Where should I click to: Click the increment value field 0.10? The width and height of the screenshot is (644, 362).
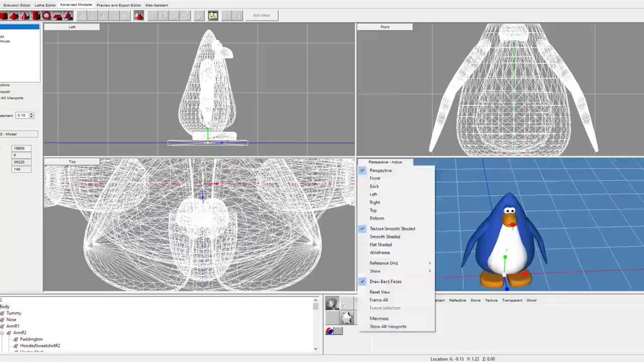pyautogui.click(x=23, y=115)
